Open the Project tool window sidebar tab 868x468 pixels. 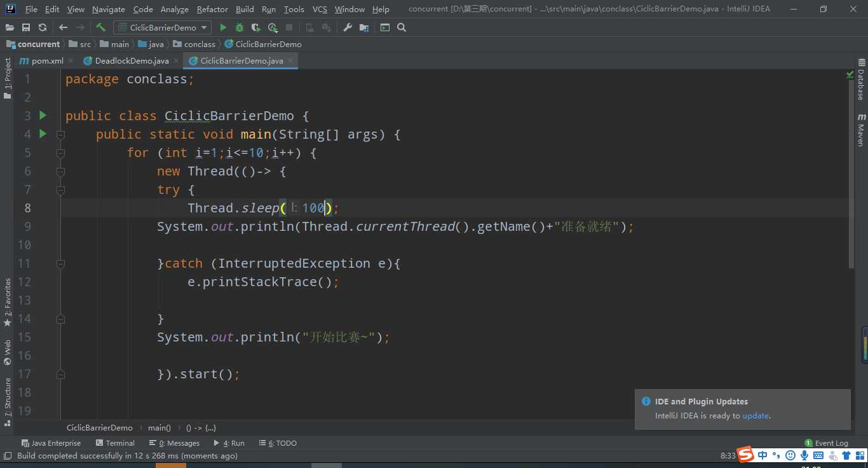tap(8, 78)
